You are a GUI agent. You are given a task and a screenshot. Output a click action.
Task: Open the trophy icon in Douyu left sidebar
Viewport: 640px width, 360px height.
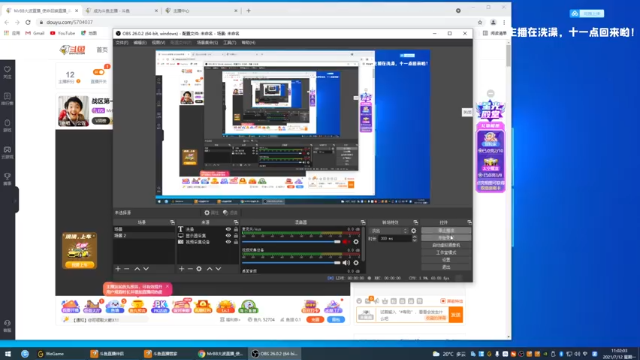tap(7, 179)
